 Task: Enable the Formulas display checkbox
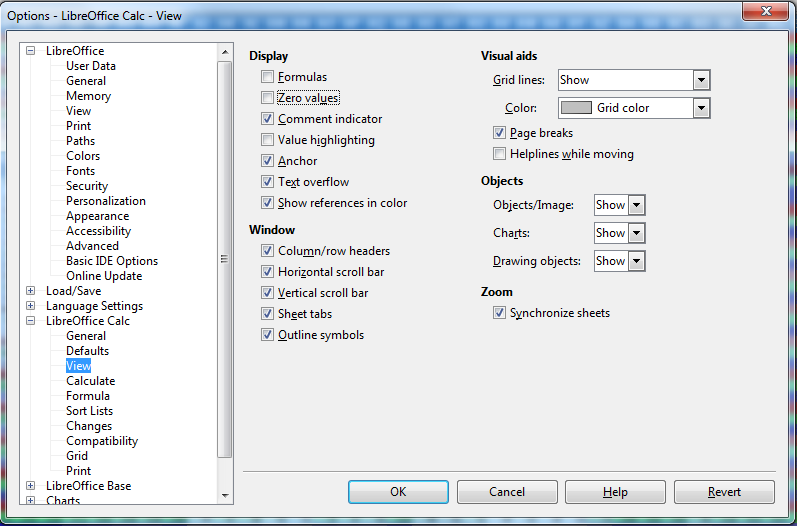pos(267,77)
